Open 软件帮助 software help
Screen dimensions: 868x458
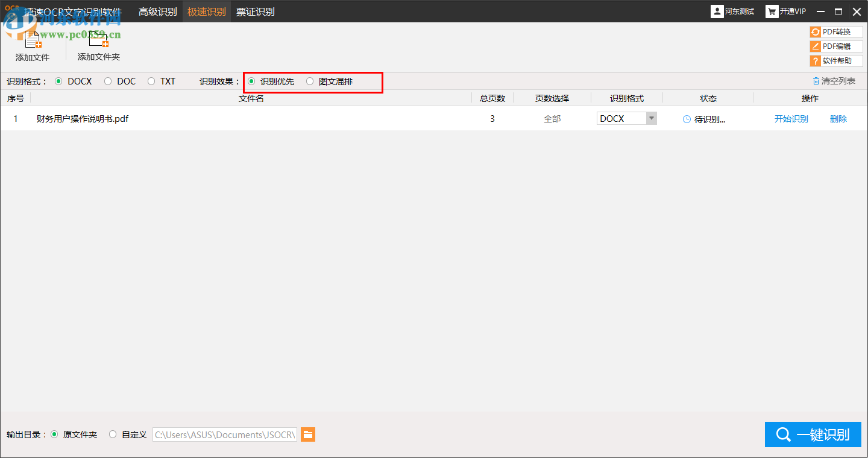point(836,60)
